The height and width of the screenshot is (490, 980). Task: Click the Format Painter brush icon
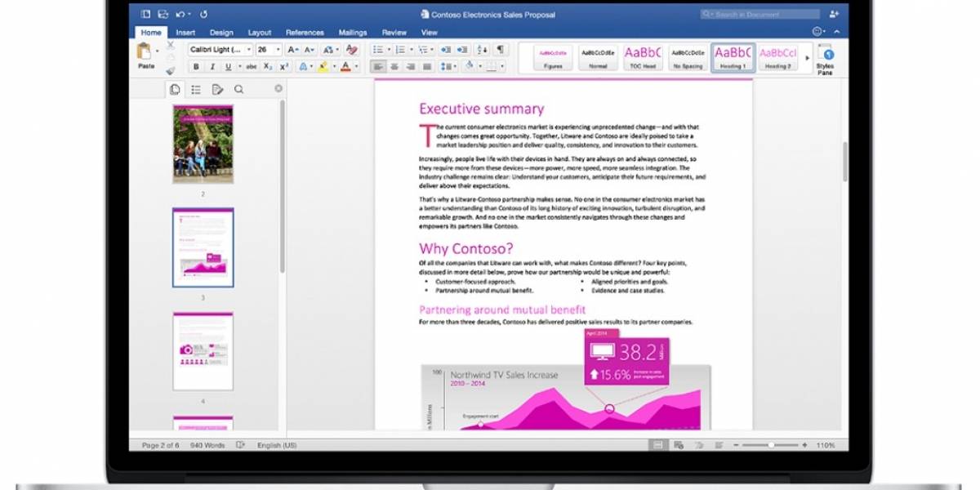tap(171, 71)
